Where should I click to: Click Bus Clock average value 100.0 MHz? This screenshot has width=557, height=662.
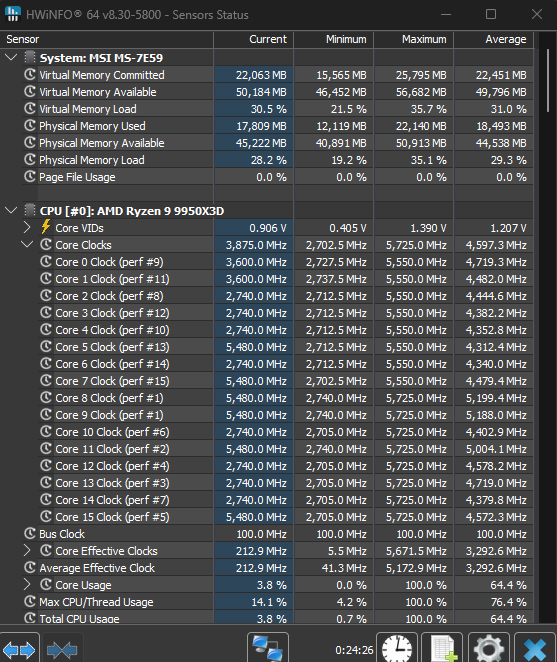pos(501,534)
